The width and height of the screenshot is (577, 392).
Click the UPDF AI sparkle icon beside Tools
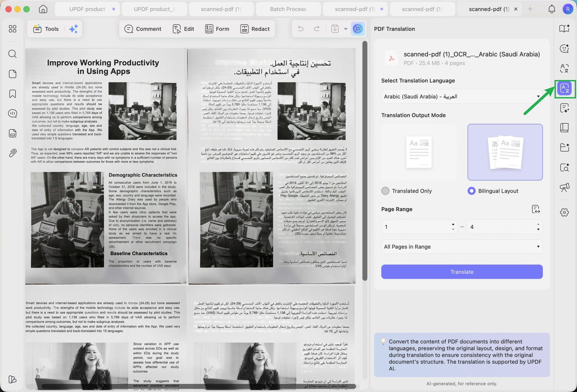[73, 29]
